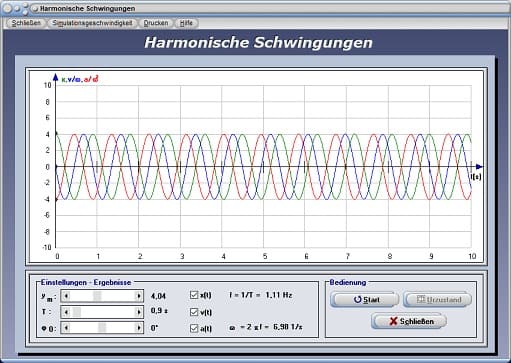This screenshot has height=363, width=511.
Task: Decrease period T with left arrow
Action: [66, 312]
